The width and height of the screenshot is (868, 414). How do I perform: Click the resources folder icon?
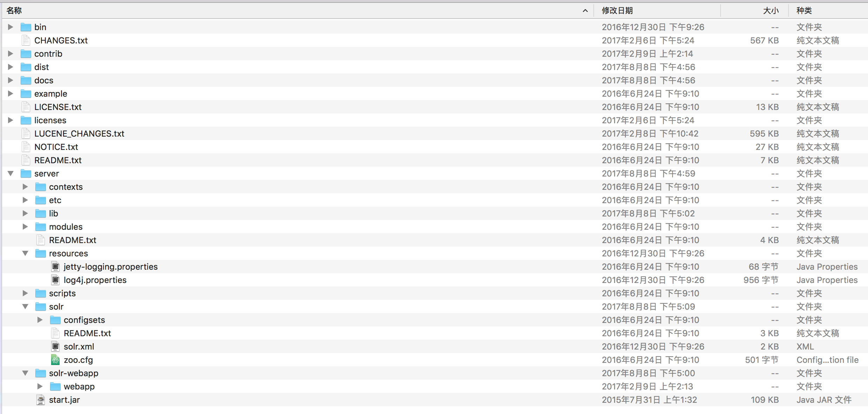click(x=40, y=253)
